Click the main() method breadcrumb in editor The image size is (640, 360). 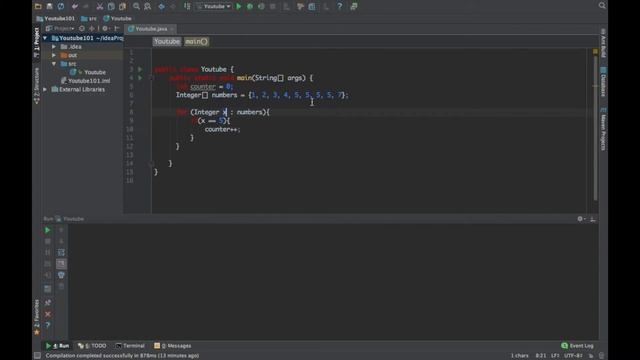pos(196,41)
